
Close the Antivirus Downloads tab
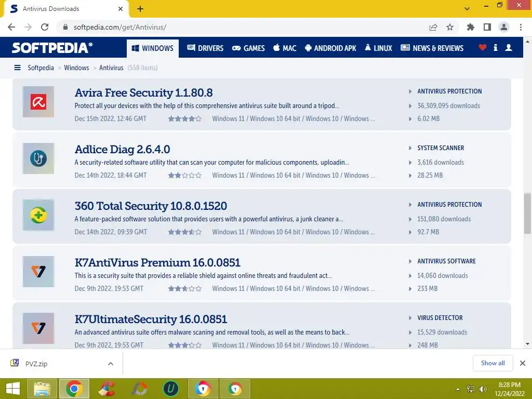click(x=121, y=9)
